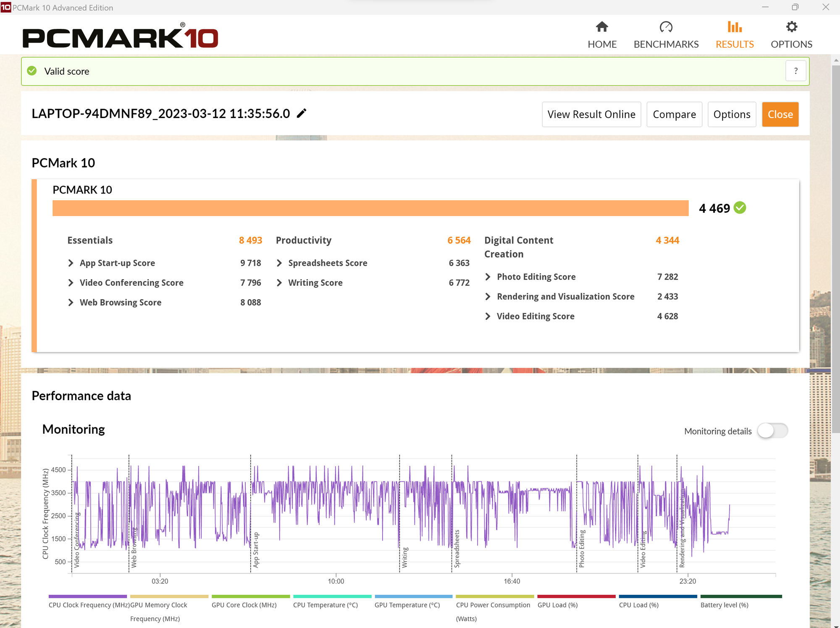Click the Photo Editing timeline marker
Screen dimensions: 840x628
click(x=582, y=549)
